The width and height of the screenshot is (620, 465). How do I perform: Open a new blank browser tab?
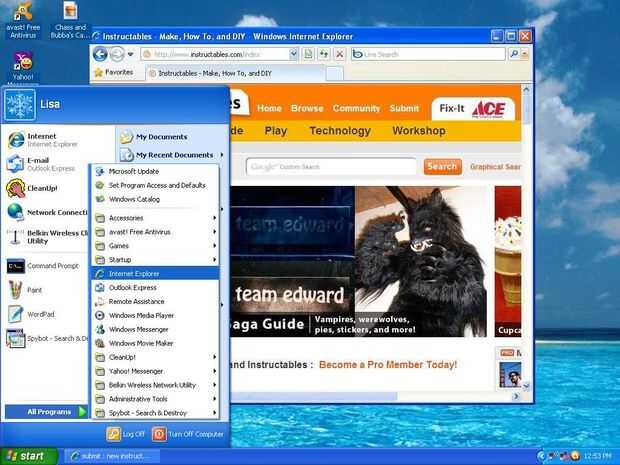335,74
